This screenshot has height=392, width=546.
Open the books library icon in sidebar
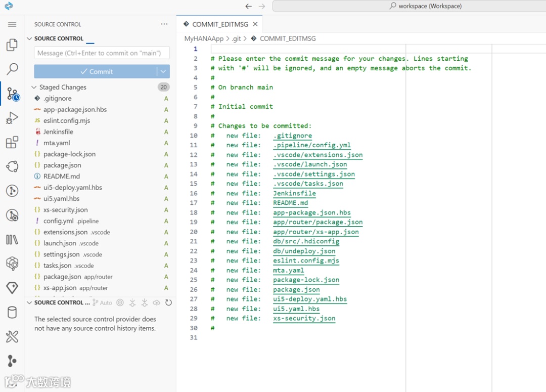[x=12, y=239]
